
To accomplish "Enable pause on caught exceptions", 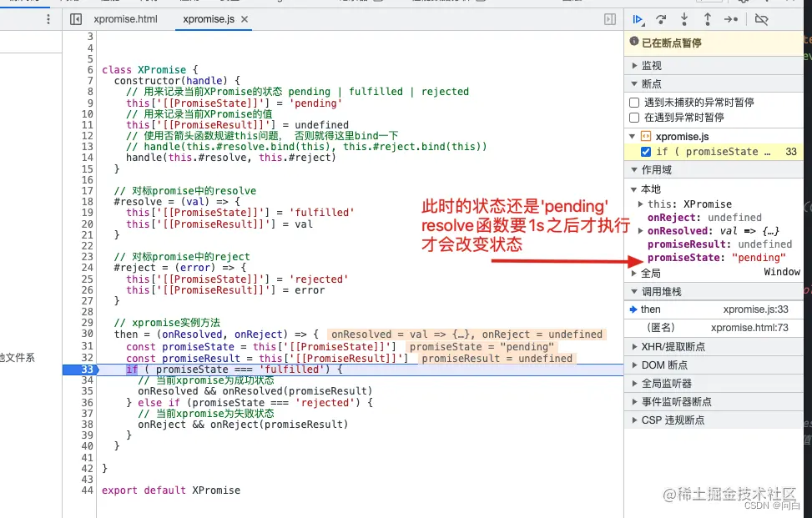I will (x=634, y=118).
